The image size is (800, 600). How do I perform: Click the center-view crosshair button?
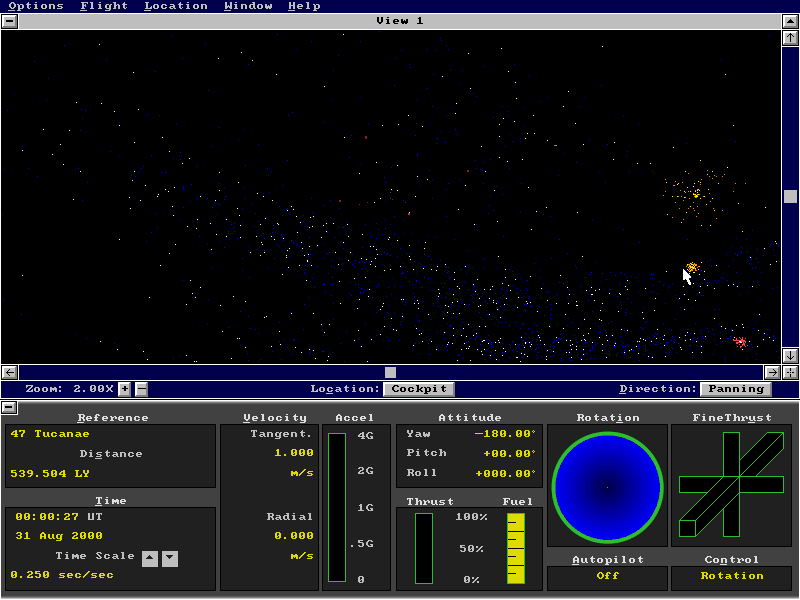tap(790, 372)
